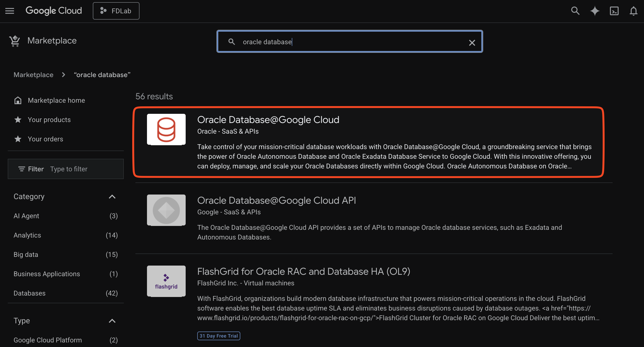Screen dimensions: 644x347
Task: Click the magnifier icon inside the search field
Action: click(232, 42)
